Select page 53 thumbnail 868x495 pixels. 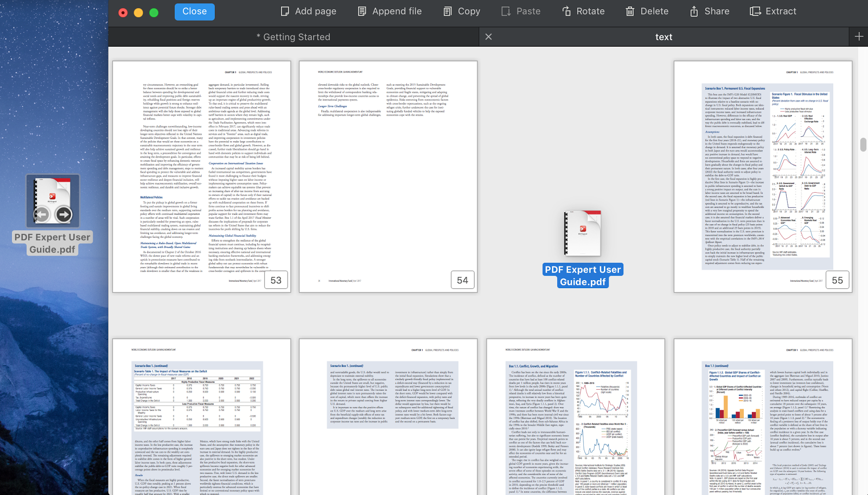[201, 176]
